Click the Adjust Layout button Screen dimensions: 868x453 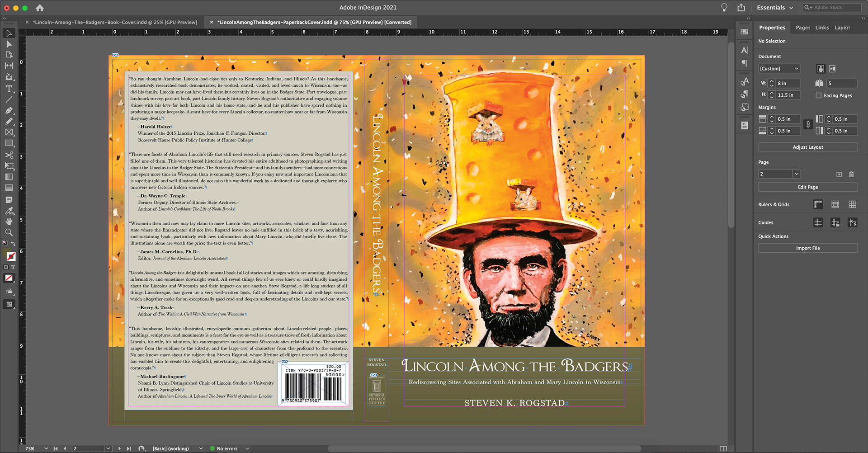[808, 147]
